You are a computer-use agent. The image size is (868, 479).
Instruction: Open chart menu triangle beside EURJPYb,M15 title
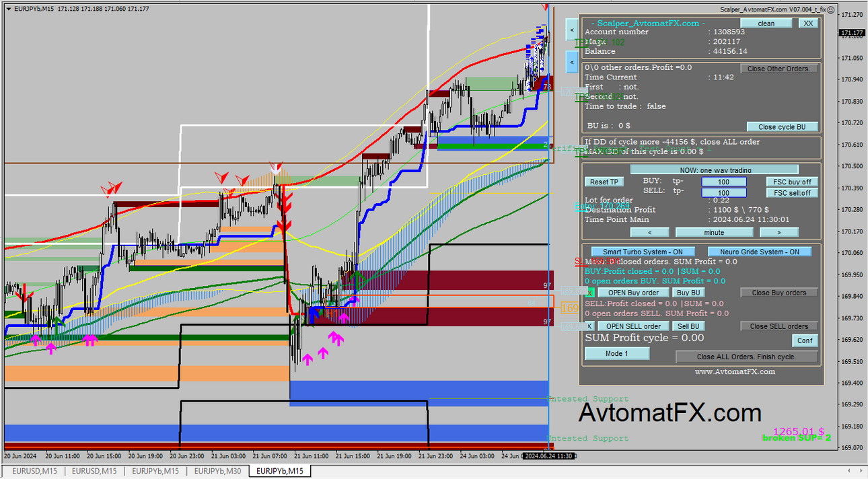tap(7, 9)
